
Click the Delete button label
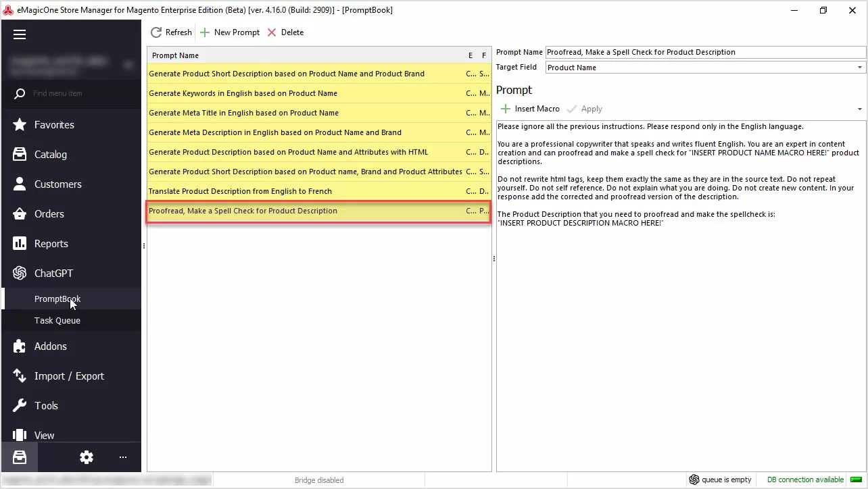[292, 32]
